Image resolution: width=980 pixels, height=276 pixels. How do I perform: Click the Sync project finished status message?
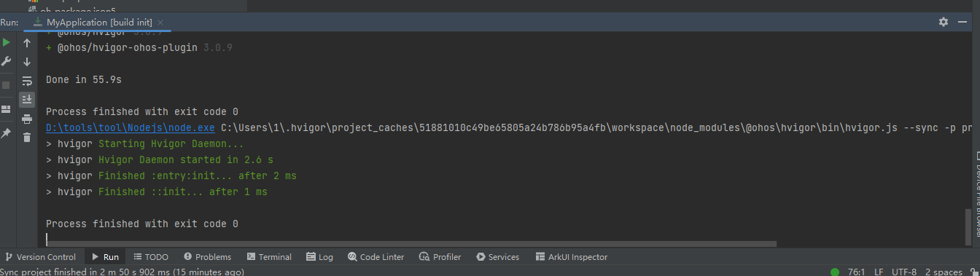122,272
